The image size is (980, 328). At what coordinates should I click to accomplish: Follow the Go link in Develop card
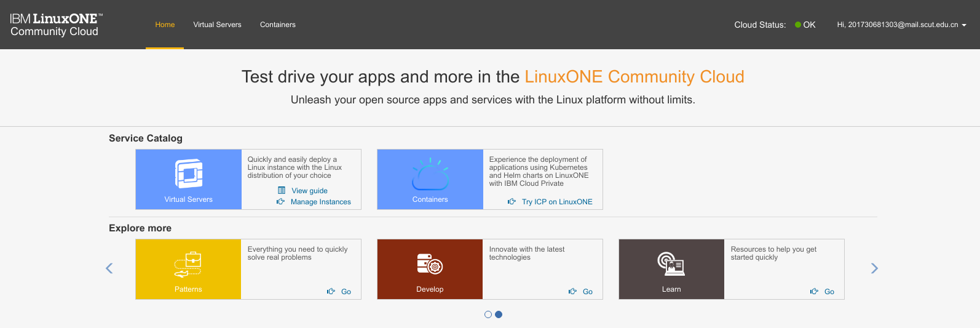click(x=588, y=292)
